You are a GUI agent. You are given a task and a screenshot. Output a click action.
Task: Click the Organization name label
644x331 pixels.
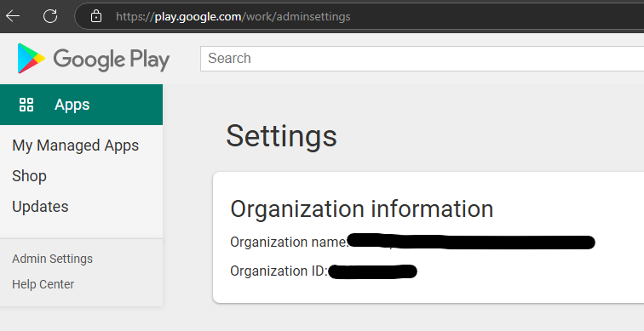(289, 242)
